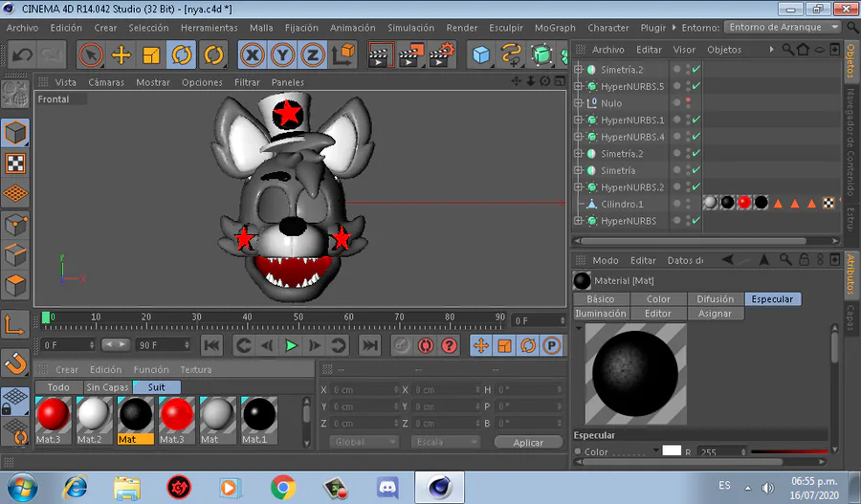Open the MoGraph menu
The height and width of the screenshot is (504, 861).
click(555, 28)
